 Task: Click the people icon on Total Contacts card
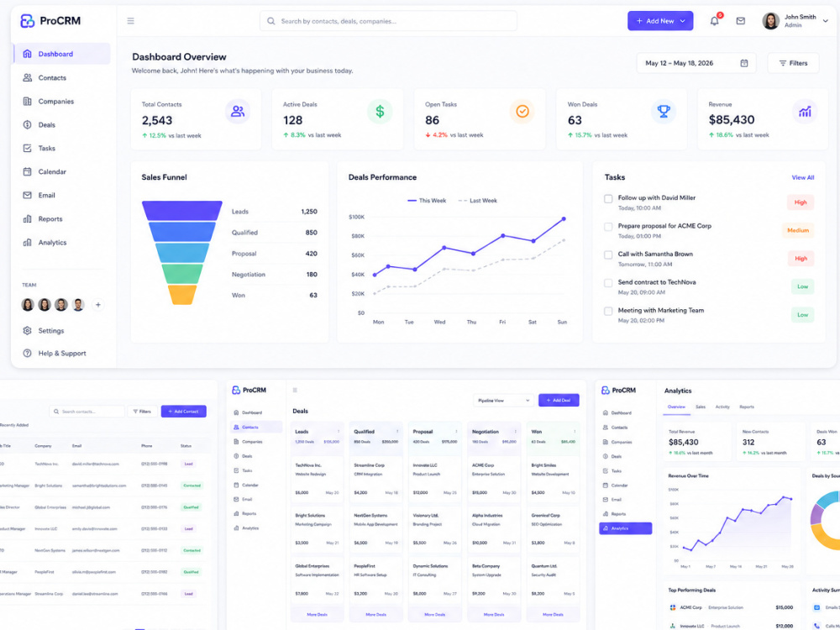coord(238,112)
